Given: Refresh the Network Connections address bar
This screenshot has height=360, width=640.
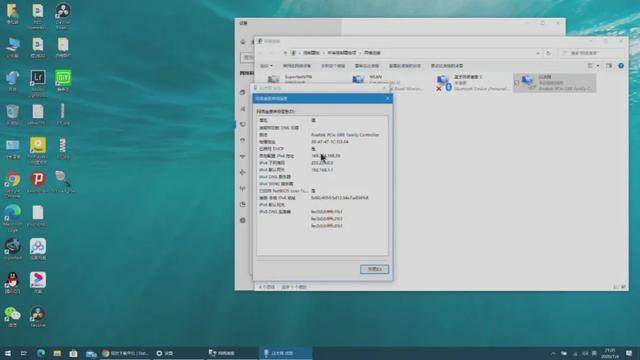Looking at the screenshot, I should [548, 53].
